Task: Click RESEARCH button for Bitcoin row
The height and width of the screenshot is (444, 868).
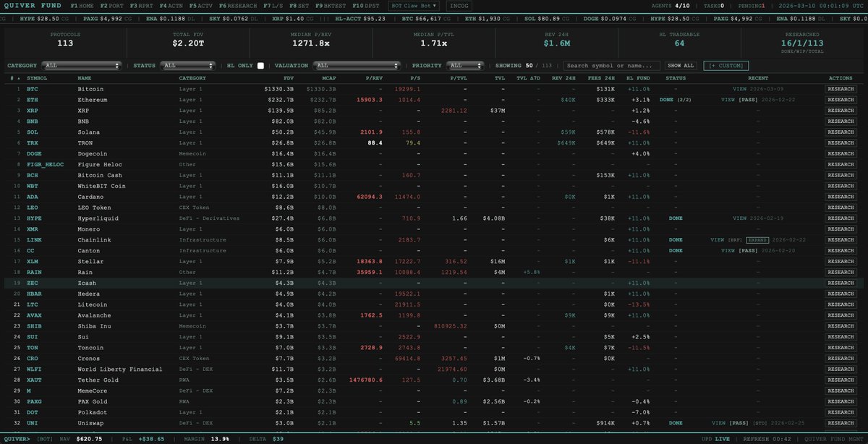Action: [841, 89]
